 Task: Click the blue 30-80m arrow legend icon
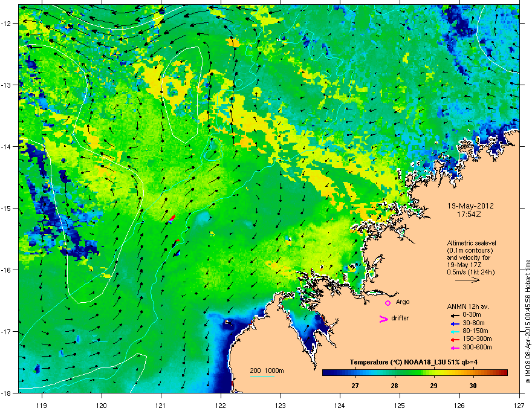coord(455,323)
